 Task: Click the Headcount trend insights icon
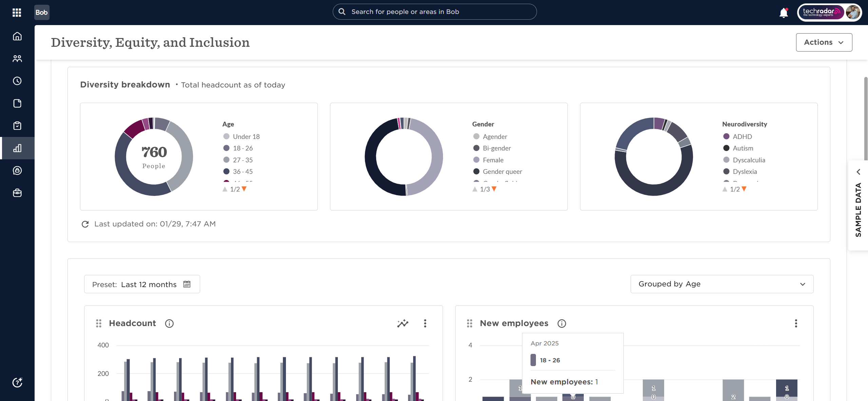tap(403, 323)
